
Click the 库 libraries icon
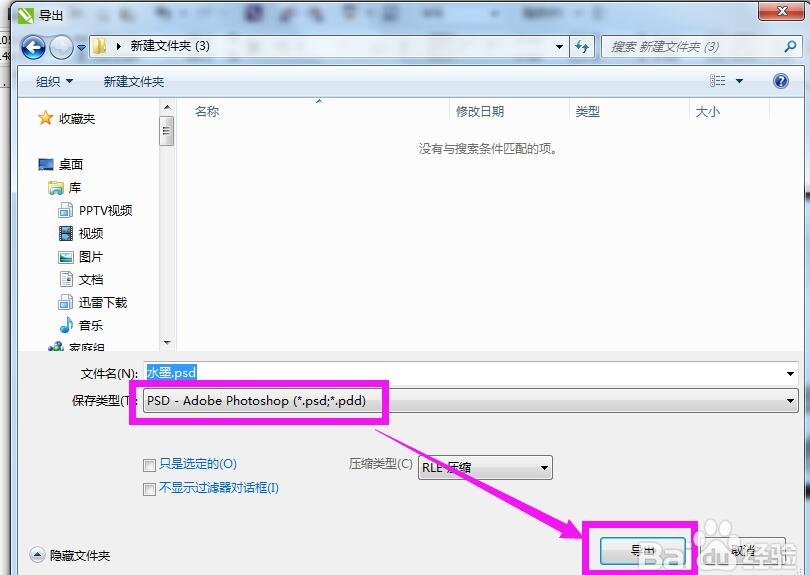(x=56, y=188)
